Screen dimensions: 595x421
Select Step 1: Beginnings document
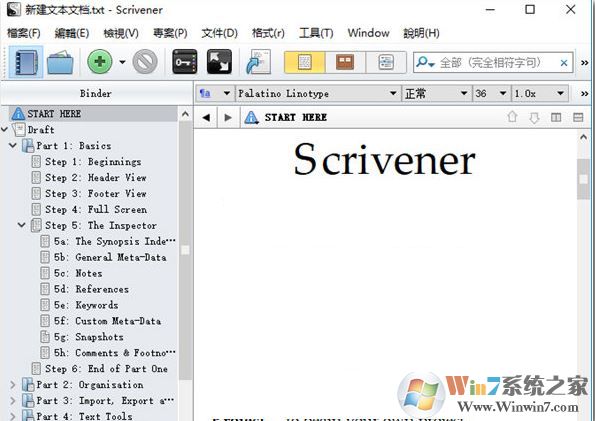click(93, 162)
